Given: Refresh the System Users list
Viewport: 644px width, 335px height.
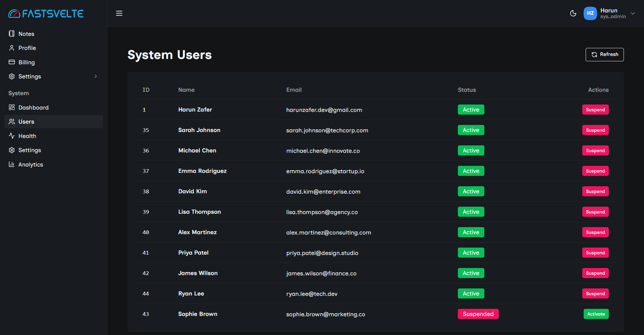Looking at the screenshot, I should pos(604,55).
